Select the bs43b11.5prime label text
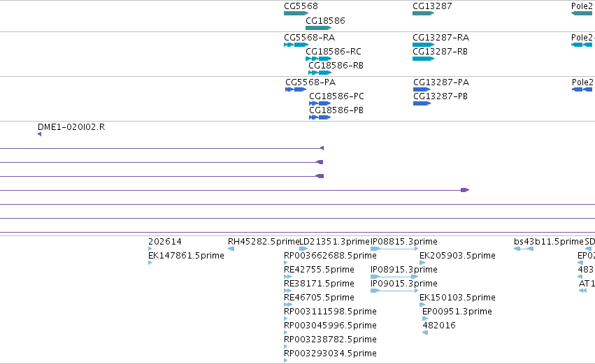 point(549,242)
